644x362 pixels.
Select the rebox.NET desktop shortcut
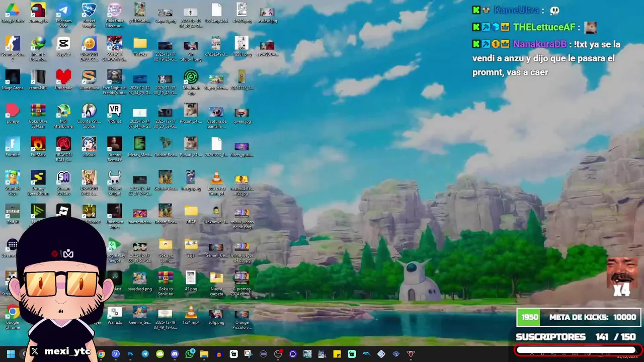(x=38, y=80)
